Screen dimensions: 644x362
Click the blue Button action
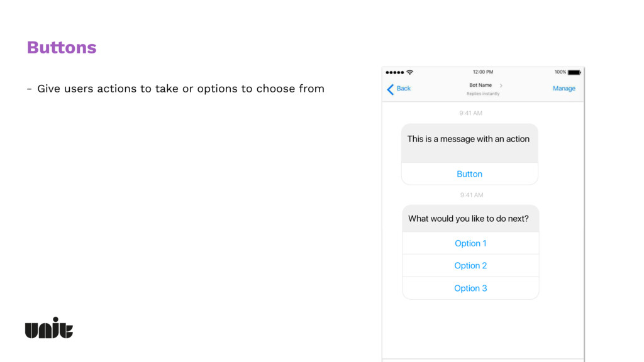pos(469,174)
